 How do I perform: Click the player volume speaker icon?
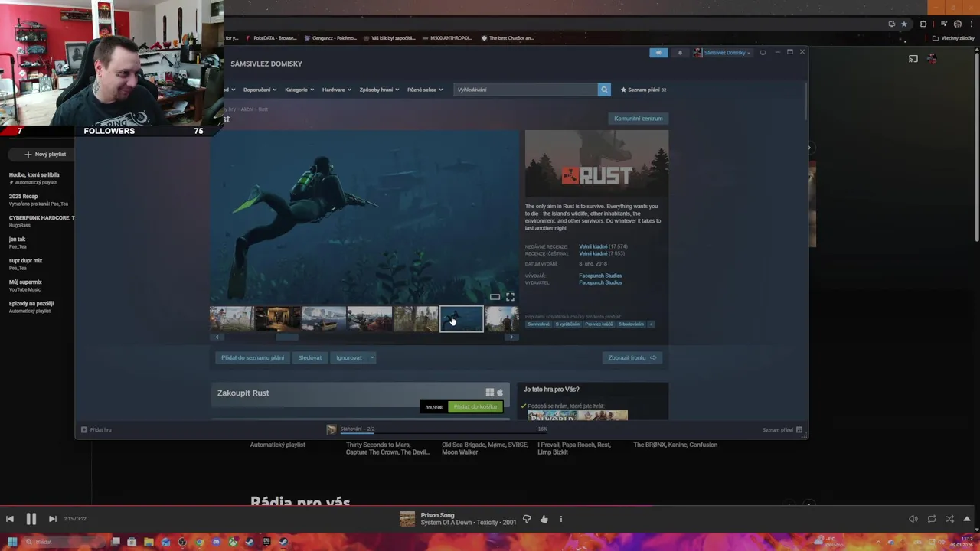[913, 519]
